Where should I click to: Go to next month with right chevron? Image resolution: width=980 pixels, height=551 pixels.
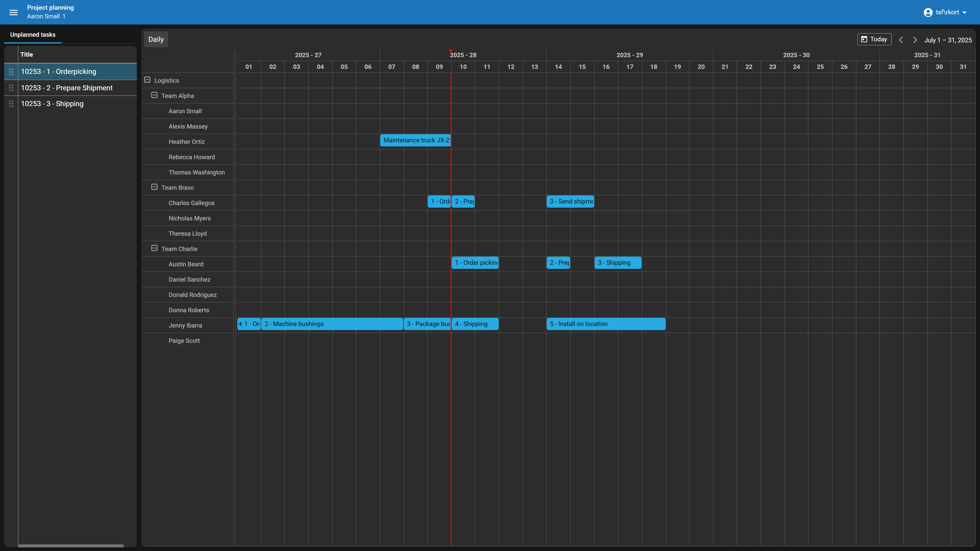[915, 40]
